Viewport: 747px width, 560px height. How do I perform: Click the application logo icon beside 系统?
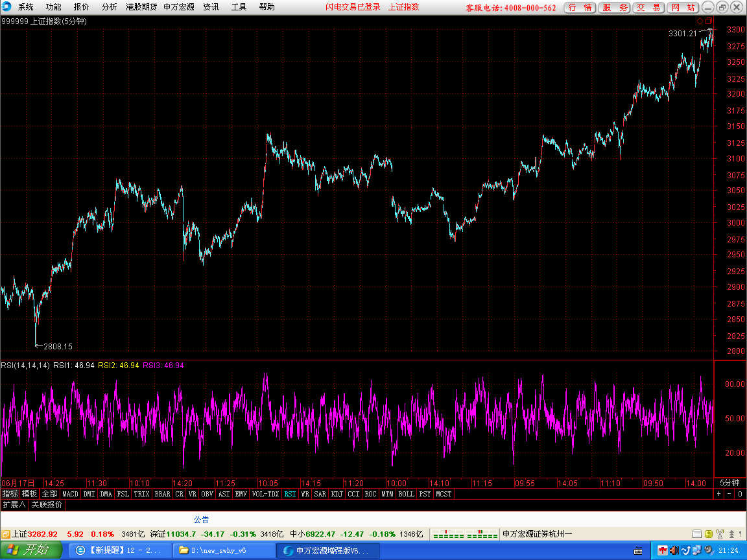6,6
